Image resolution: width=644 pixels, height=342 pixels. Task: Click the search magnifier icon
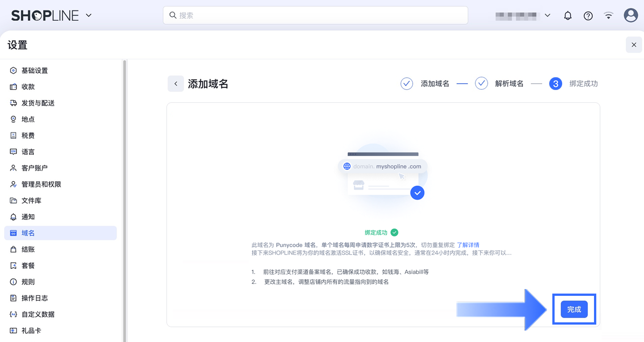tap(173, 15)
